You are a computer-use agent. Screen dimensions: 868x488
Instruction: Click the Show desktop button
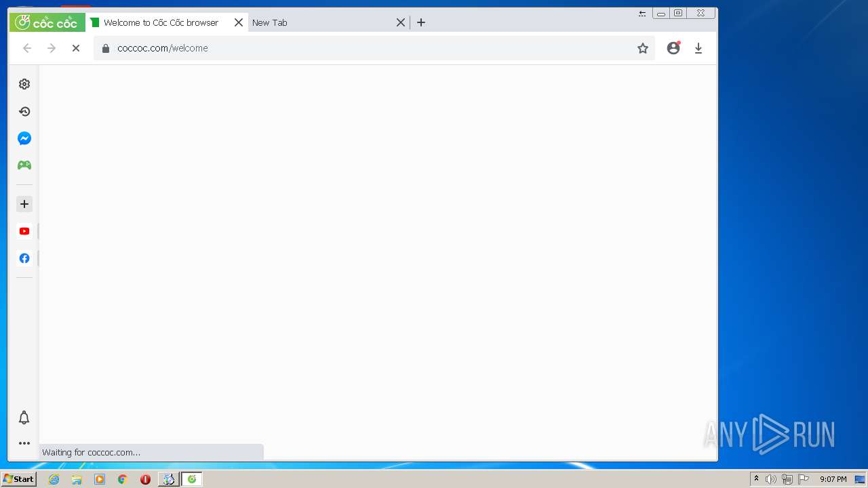click(x=860, y=479)
